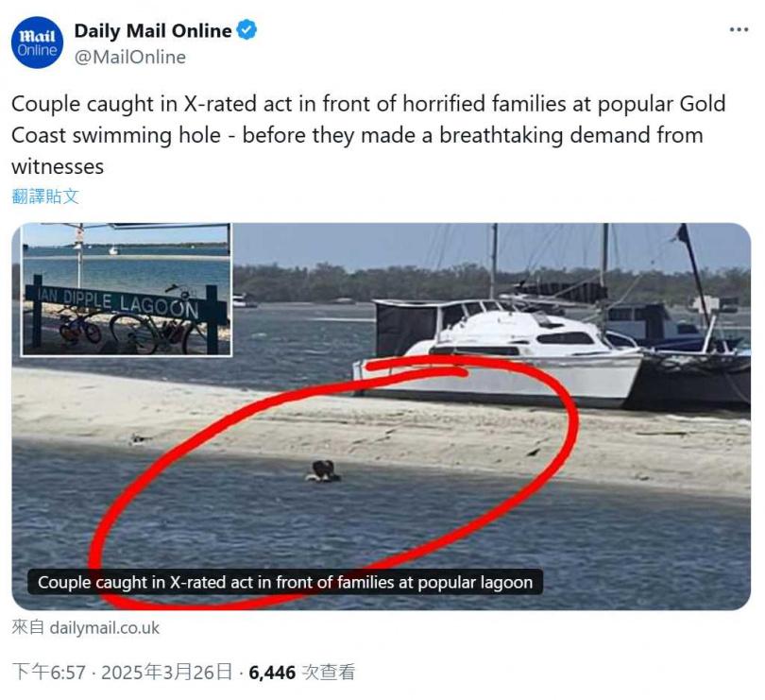Click the article headline caption overlay
This screenshot has height=700, width=765.
(x=285, y=582)
